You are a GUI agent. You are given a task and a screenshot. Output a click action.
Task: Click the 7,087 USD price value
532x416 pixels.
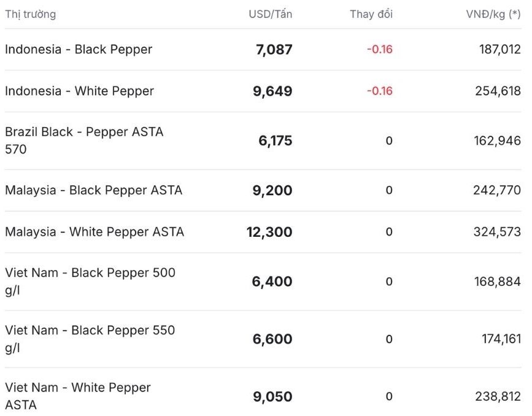274,50
